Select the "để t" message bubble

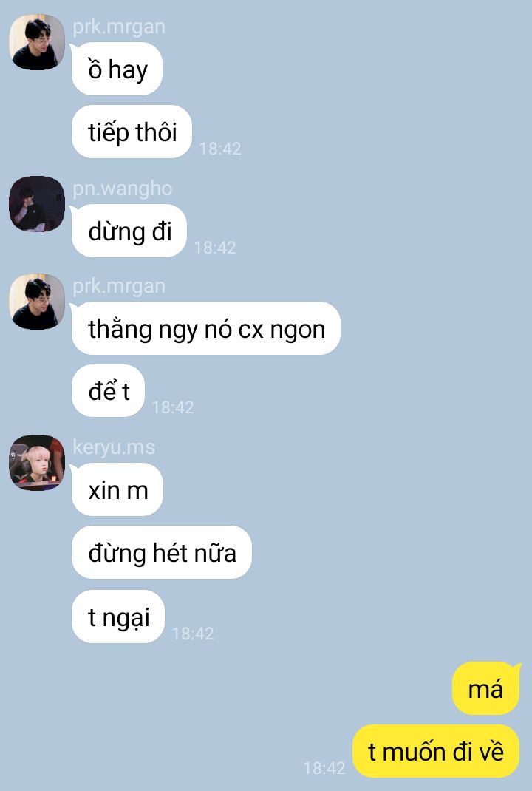(x=109, y=391)
